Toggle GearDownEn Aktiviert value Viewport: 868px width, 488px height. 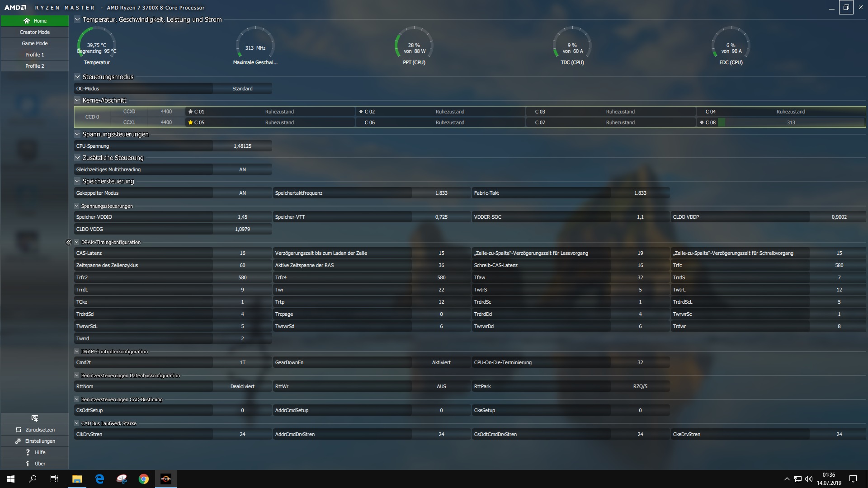(441, 362)
